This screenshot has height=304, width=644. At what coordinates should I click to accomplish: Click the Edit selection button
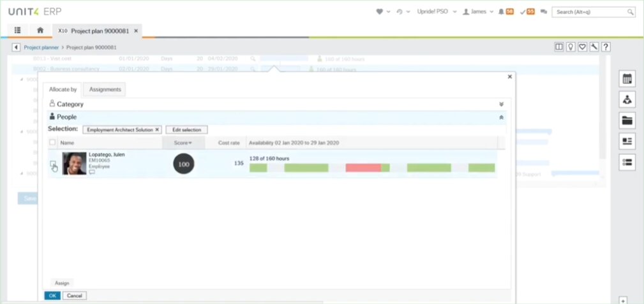[186, 129]
